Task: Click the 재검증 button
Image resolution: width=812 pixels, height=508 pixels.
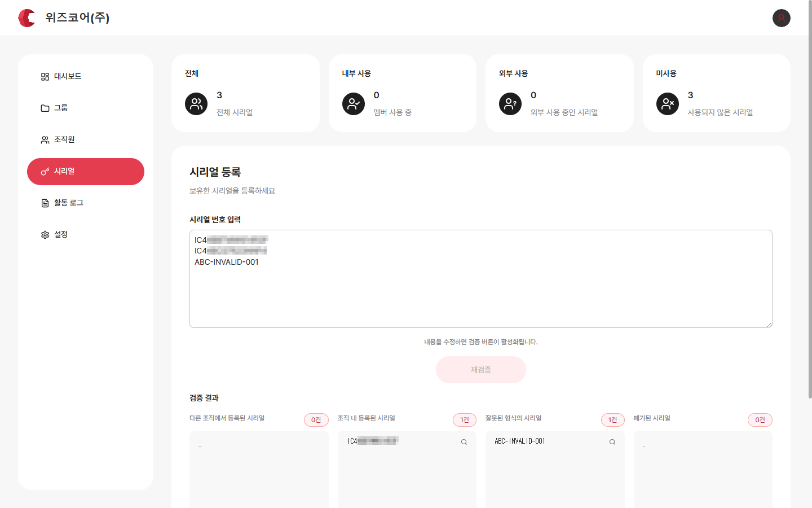Action: point(481,370)
